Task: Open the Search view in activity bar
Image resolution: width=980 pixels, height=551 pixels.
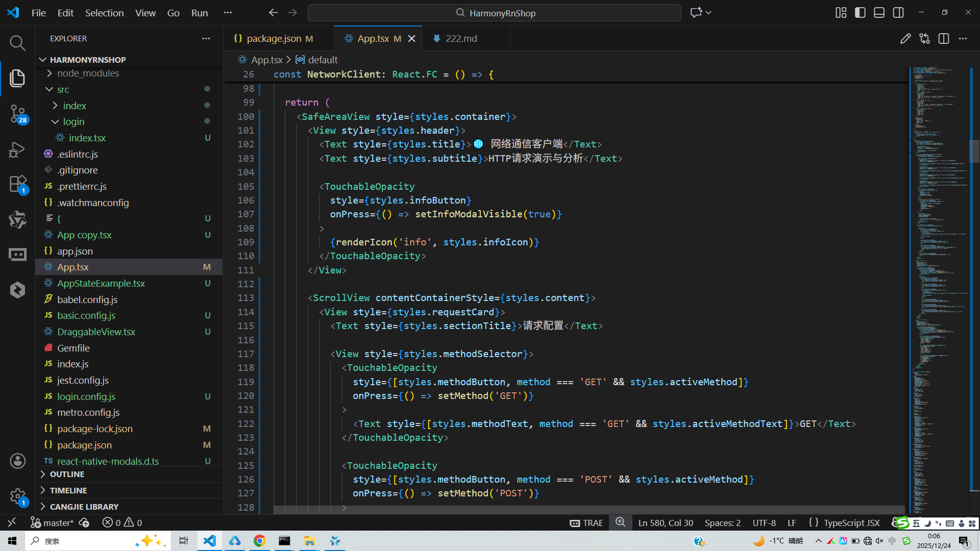Action: point(17,43)
